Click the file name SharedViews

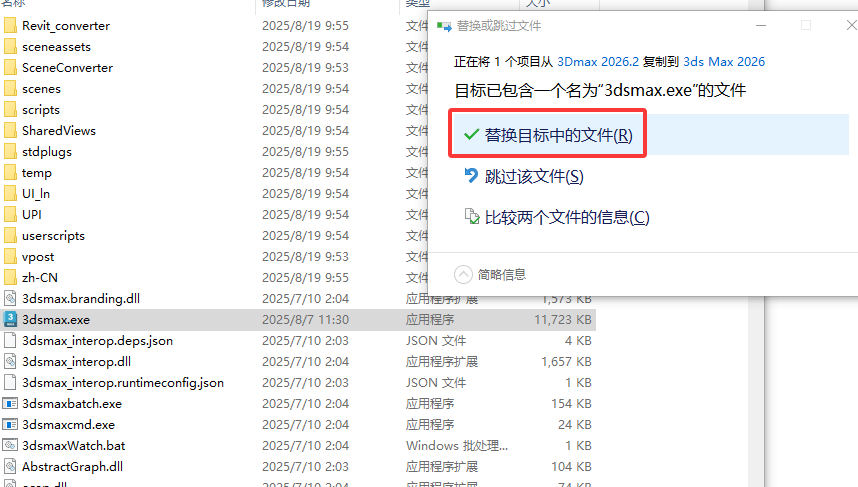pyautogui.click(x=59, y=130)
